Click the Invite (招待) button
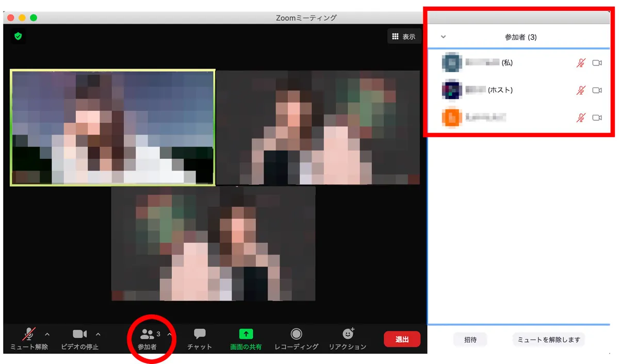 [x=470, y=340]
